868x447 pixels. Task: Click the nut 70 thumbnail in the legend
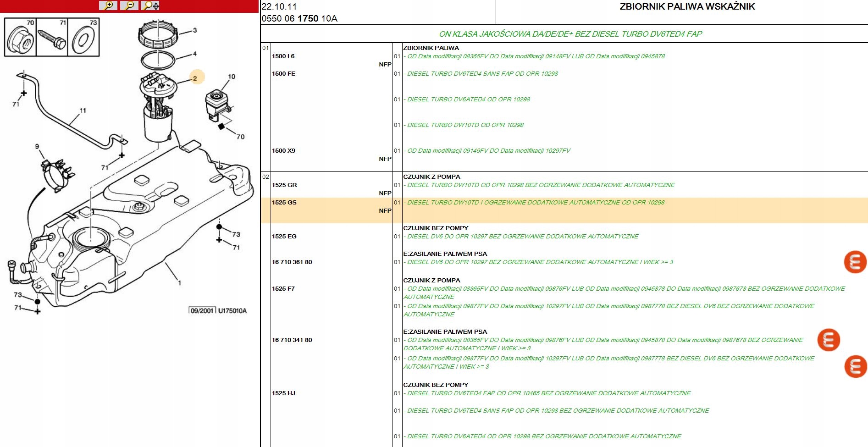(x=20, y=38)
